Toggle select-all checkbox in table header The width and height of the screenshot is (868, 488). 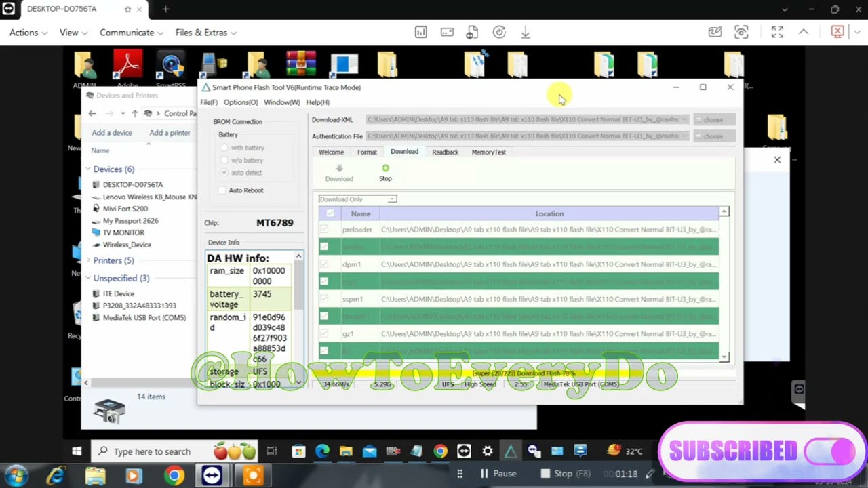pyautogui.click(x=330, y=213)
